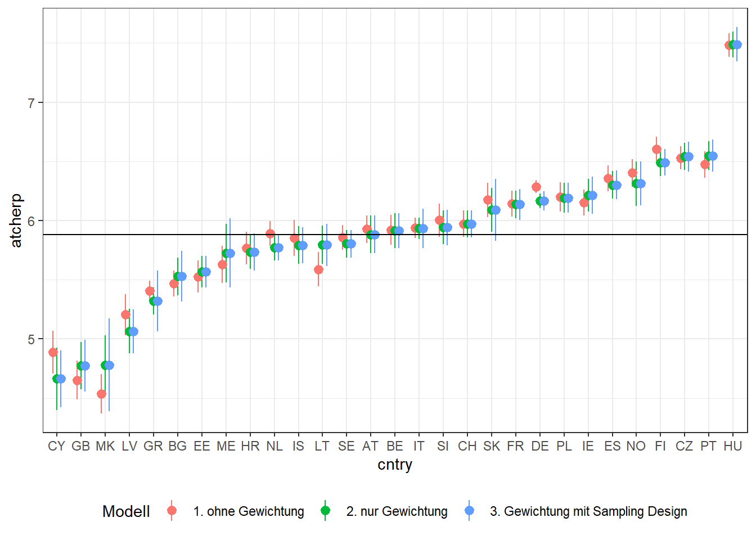The width and height of the screenshot is (756, 540).
Task: Click the red data point for DE
Action: click(536, 187)
